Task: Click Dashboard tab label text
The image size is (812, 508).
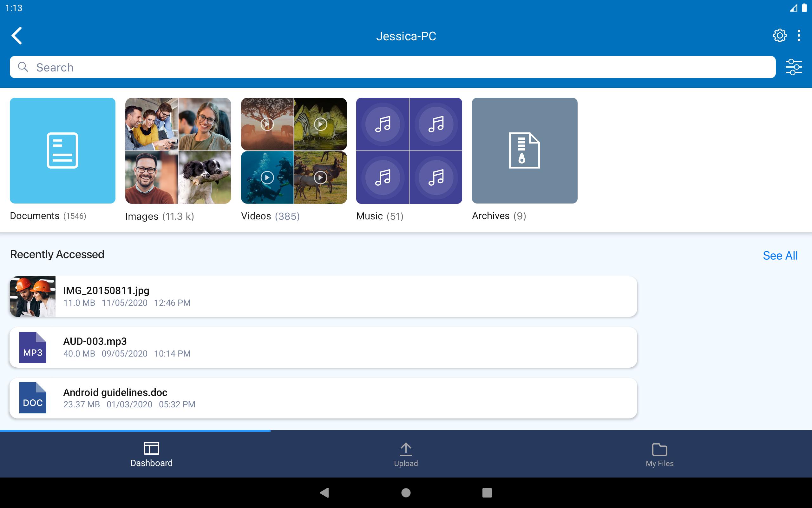Action: 151,463
